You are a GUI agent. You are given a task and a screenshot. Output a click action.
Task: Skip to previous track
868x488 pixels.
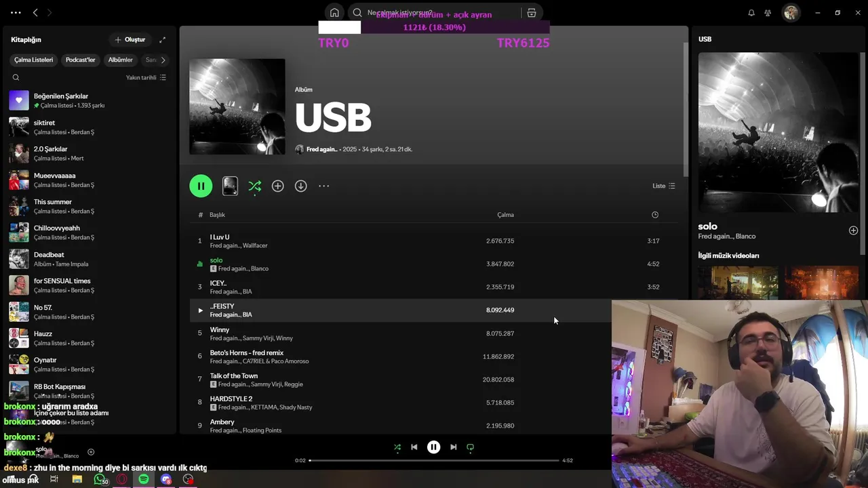tap(414, 447)
